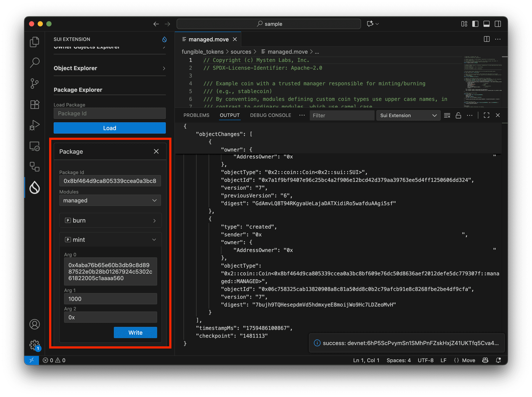The width and height of the screenshot is (532, 397).
Task: Switch to the PROBLEMS tab
Action: (196, 115)
